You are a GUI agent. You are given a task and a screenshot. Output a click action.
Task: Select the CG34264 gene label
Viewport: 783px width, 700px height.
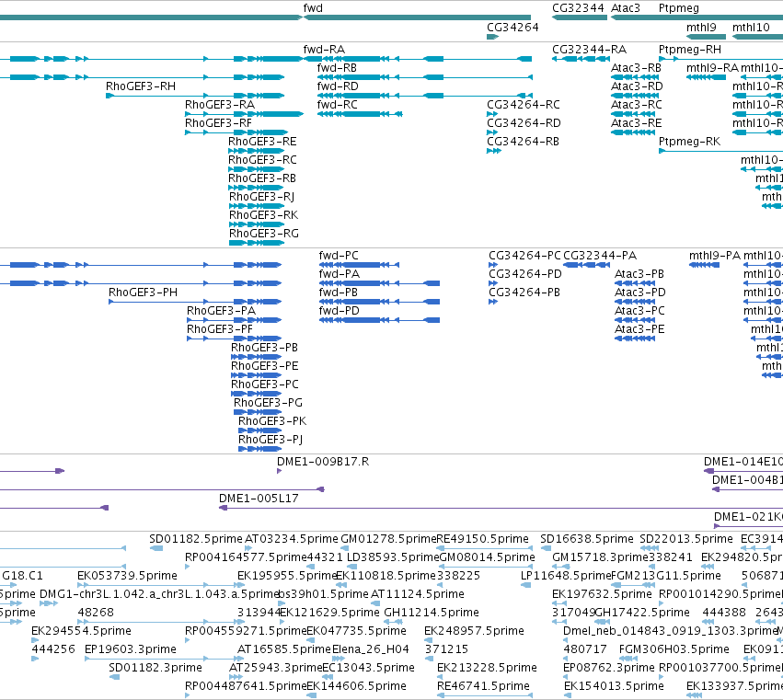tap(512, 27)
